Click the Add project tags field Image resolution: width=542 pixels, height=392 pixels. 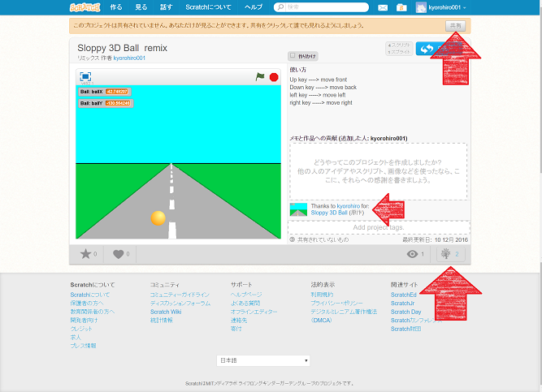click(379, 227)
